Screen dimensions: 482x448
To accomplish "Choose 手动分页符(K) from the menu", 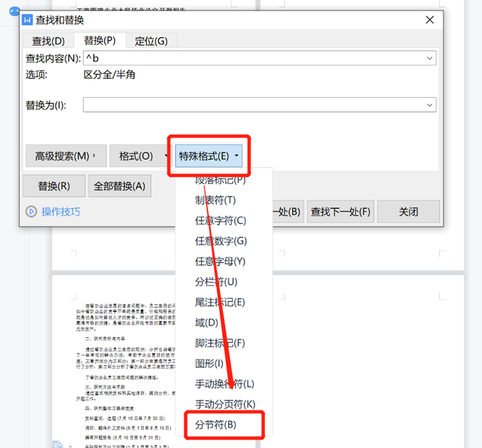I will (224, 404).
